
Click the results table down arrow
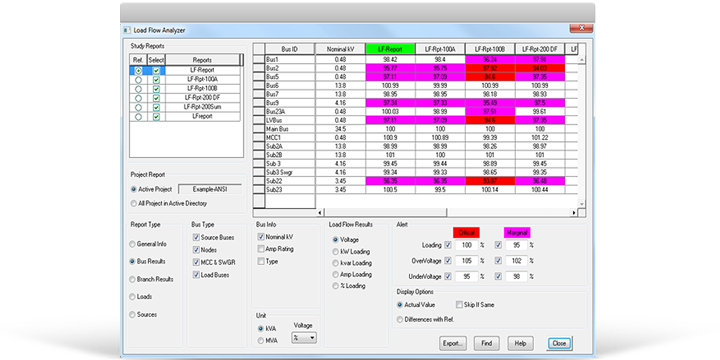(x=582, y=204)
